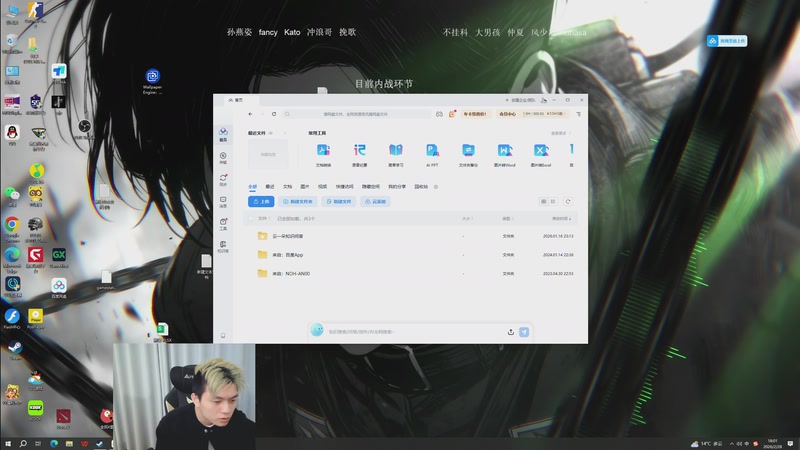Open the messages icon in sidebar
Screen dimensions: 800x450
point(223,202)
